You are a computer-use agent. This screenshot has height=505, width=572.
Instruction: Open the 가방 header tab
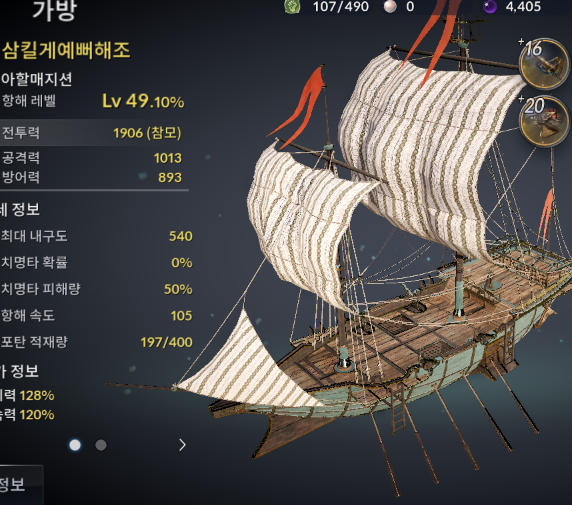pyautogui.click(x=55, y=10)
